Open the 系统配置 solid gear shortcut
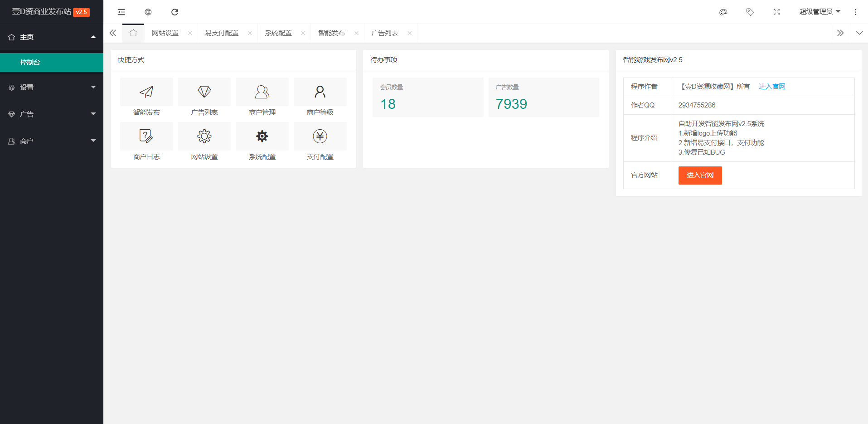 click(x=262, y=136)
